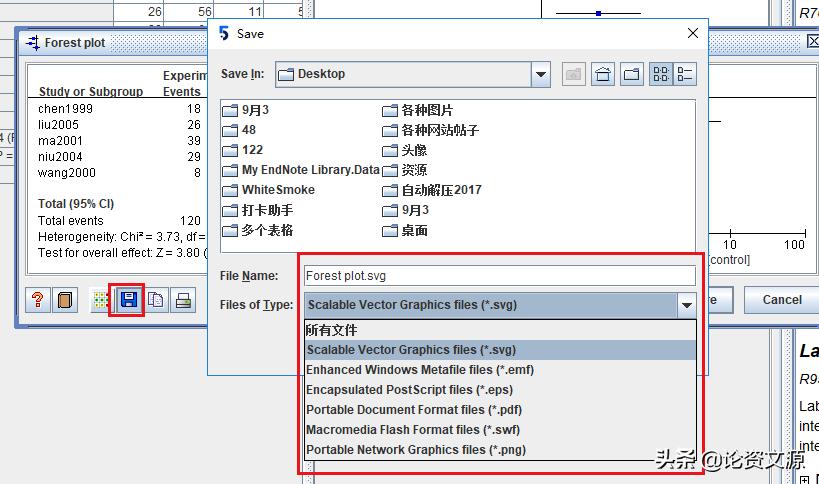Select the 资源 folder
Viewport: 819px width, 484px height.
click(405, 170)
